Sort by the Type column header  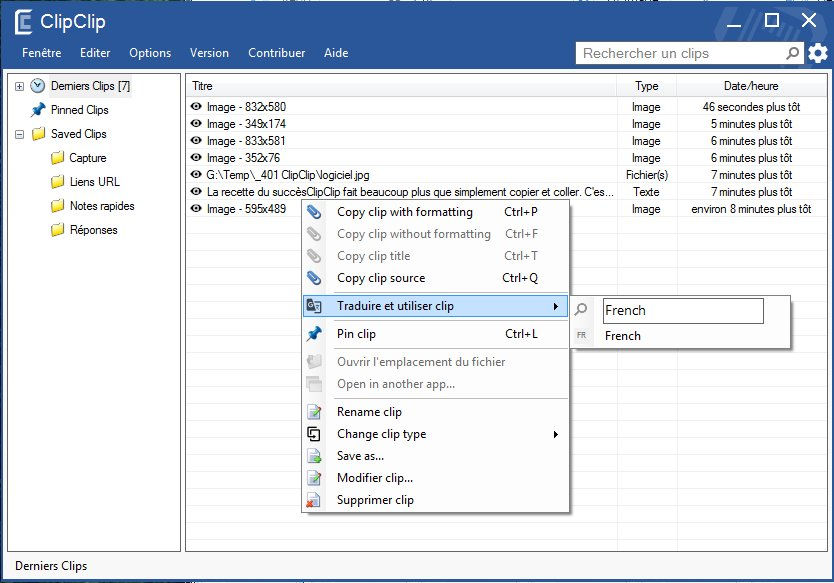[x=646, y=86]
